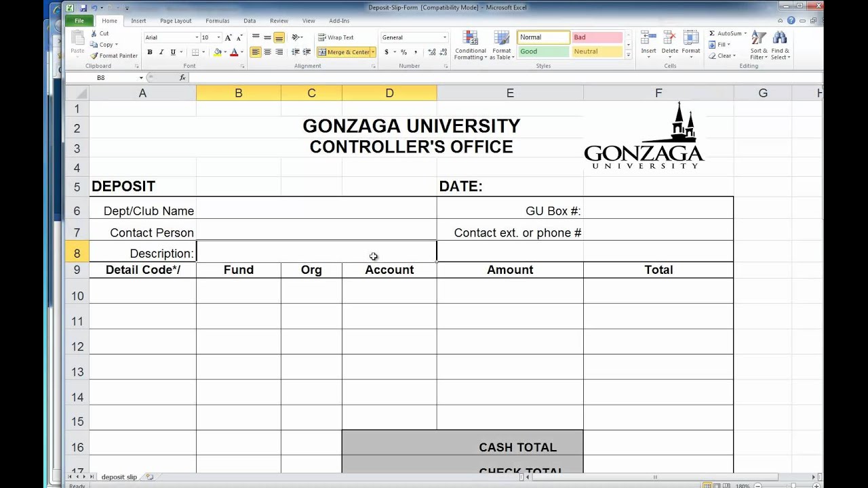Click the Increase Indent icon
868x488 pixels.
pyautogui.click(x=307, y=52)
